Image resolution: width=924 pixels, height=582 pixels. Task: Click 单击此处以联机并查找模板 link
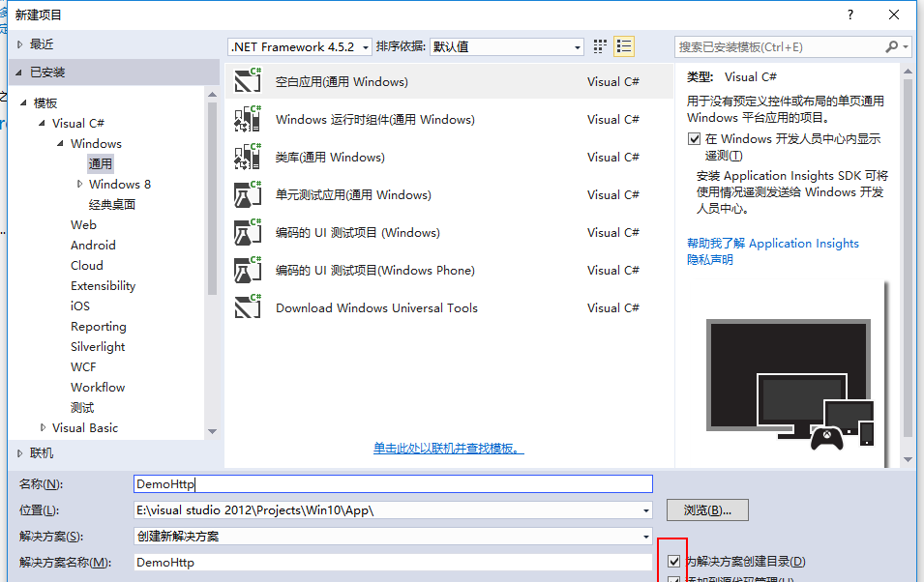point(448,449)
